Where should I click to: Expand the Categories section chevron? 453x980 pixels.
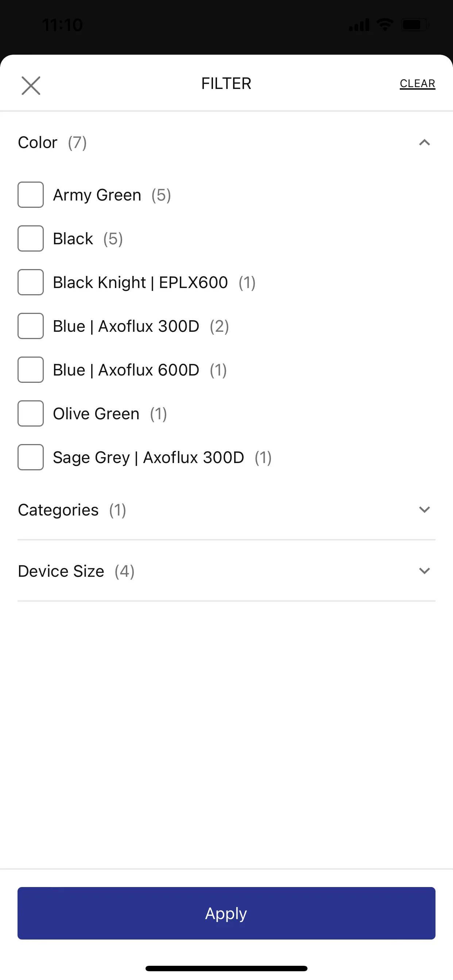point(424,510)
